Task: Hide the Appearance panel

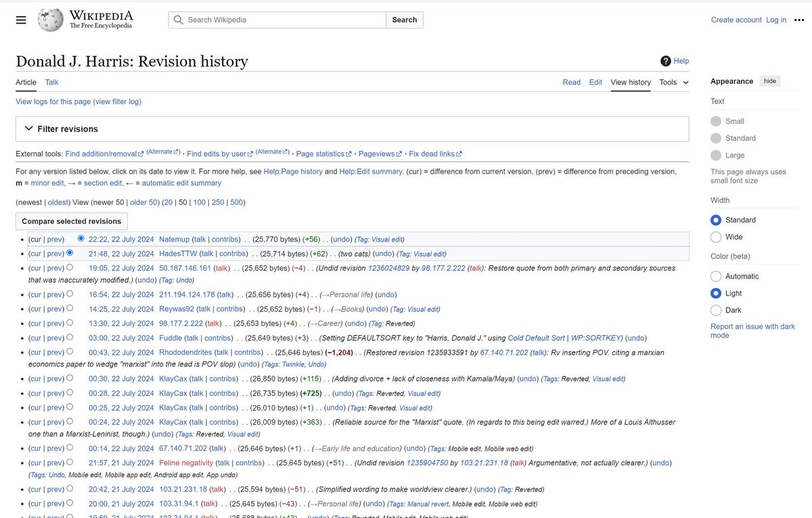Action: tap(770, 80)
